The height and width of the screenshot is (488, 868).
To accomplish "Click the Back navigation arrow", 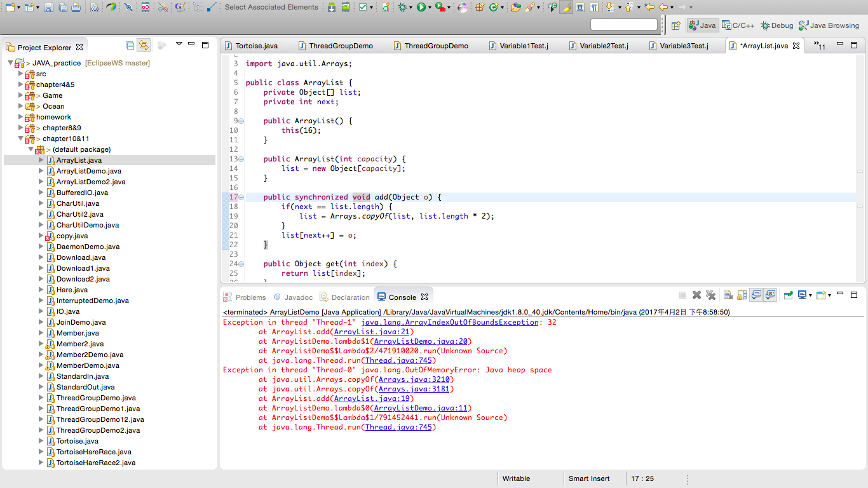I will [663, 7].
